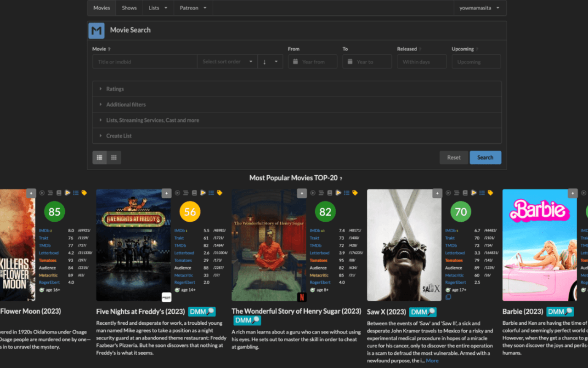This screenshot has height=368, width=588.
Task: Click plus button on Henry Sugar poster
Action: coord(302,194)
